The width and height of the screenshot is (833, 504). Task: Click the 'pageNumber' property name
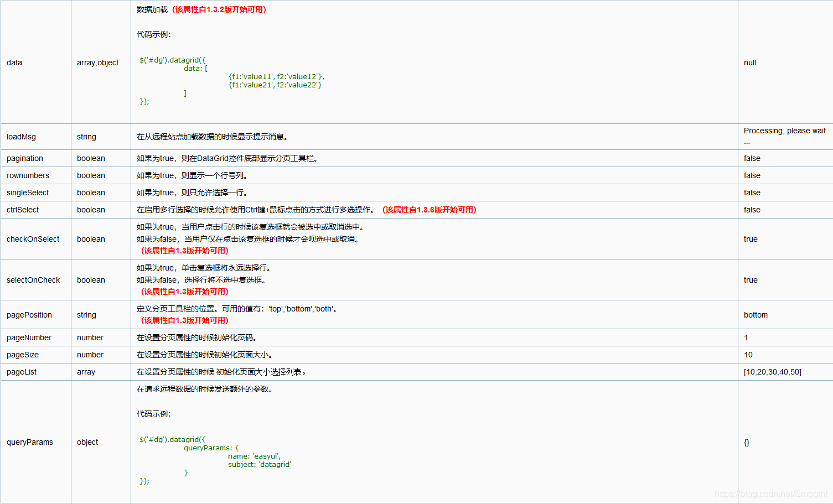[29, 337]
